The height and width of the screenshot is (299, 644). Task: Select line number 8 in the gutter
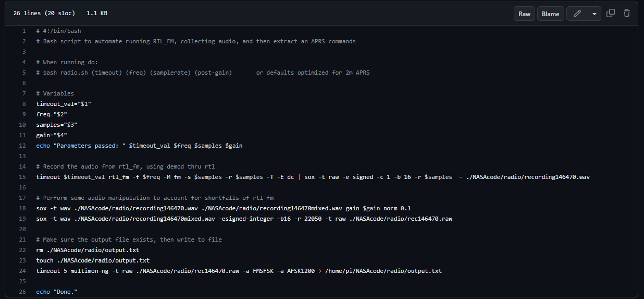coord(24,104)
